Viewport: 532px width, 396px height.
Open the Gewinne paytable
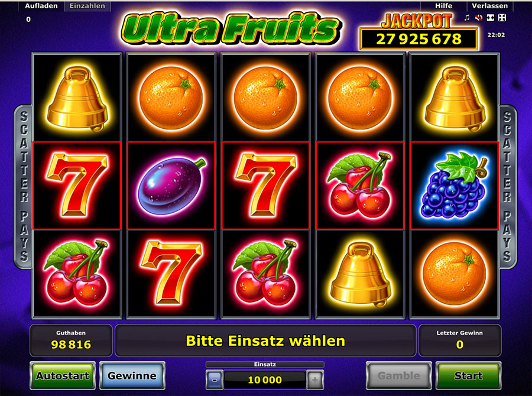[x=132, y=375]
